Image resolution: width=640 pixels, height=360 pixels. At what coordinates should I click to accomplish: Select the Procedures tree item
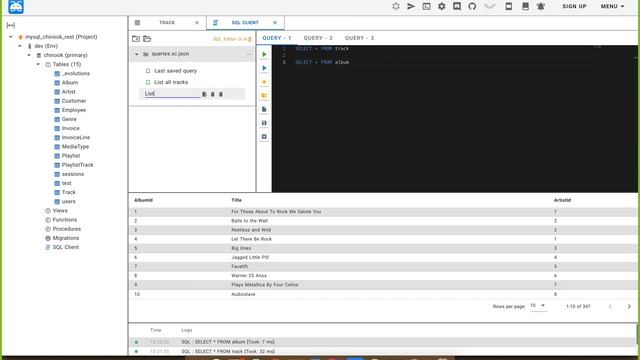pos(67,229)
